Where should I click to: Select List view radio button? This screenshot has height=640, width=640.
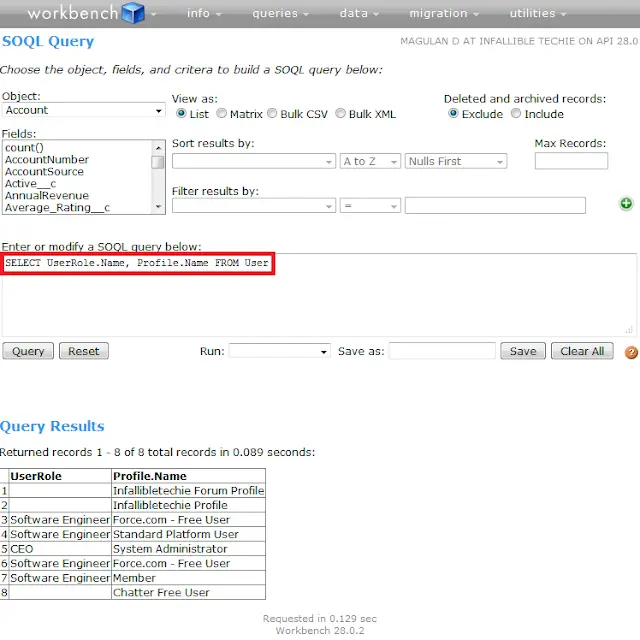point(181,113)
